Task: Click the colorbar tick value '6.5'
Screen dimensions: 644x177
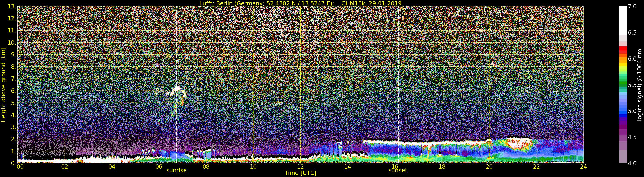Action: pos(632,33)
